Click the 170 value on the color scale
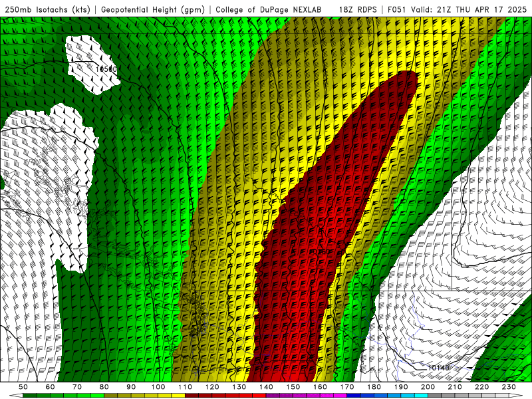 pos(347,387)
